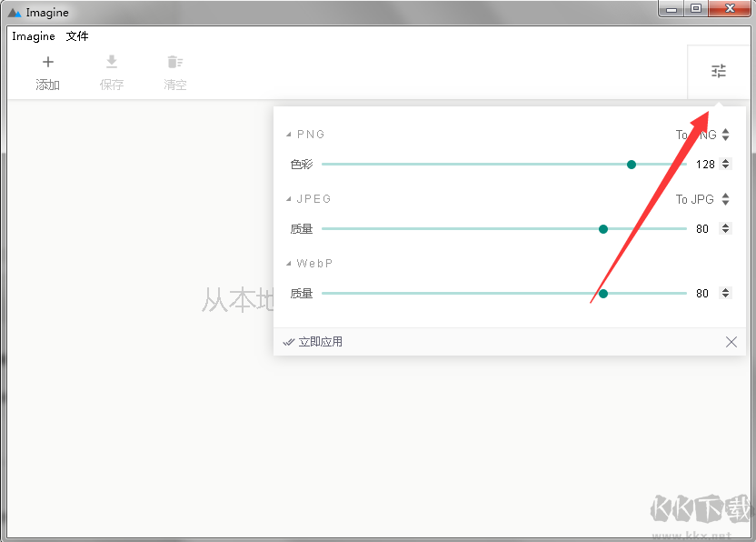The image size is (756, 542).
Task: Click the WebP quality stepper arrows beside 80
Action: (x=725, y=293)
